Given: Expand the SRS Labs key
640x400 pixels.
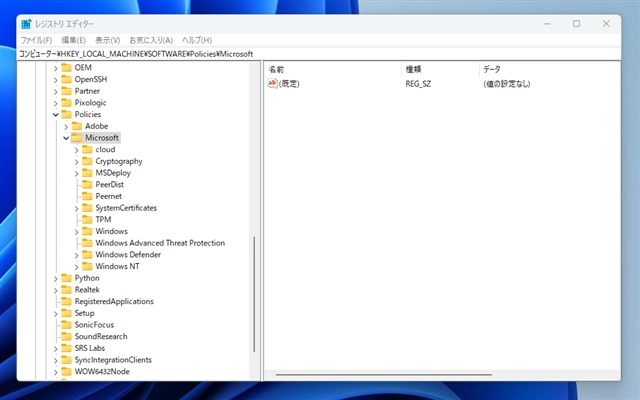Looking at the screenshot, I should click(x=56, y=349).
